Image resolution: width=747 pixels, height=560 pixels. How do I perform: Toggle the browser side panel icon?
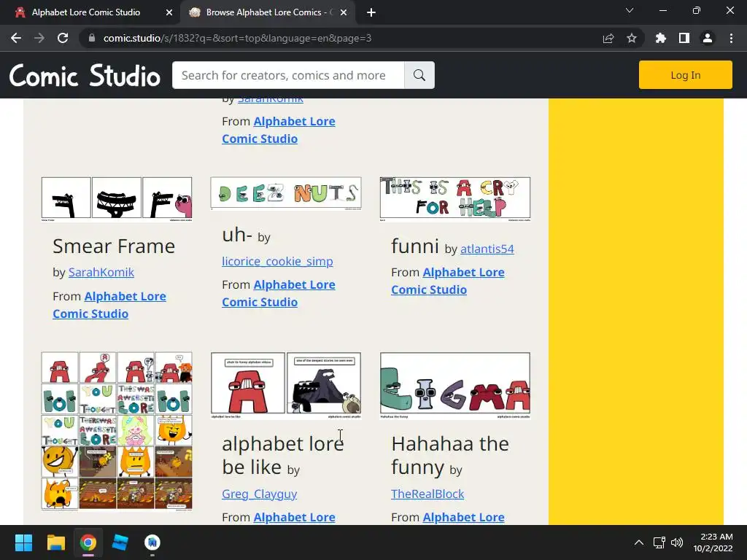(x=684, y=38)
